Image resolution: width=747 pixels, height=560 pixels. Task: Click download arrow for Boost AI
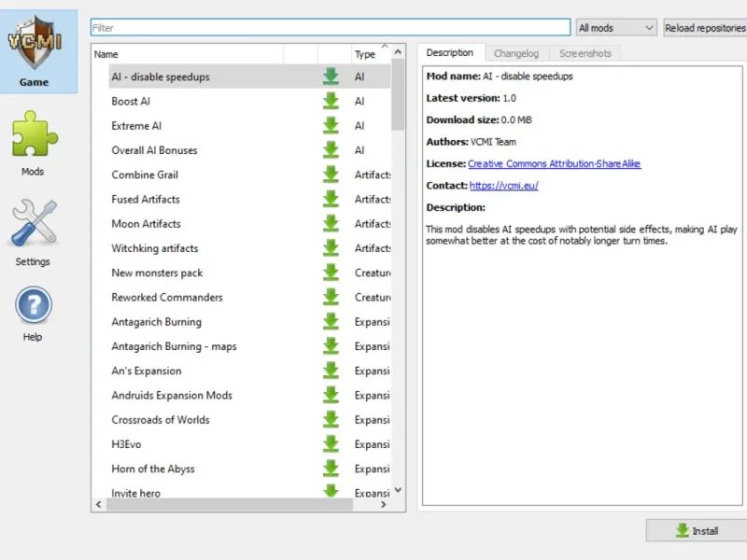click(331, 101)
